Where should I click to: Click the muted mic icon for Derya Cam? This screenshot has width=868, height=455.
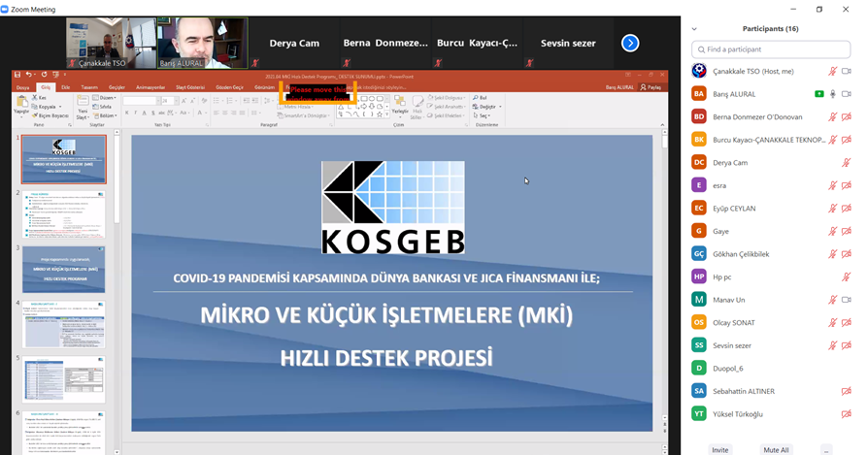tap(846, 163)
